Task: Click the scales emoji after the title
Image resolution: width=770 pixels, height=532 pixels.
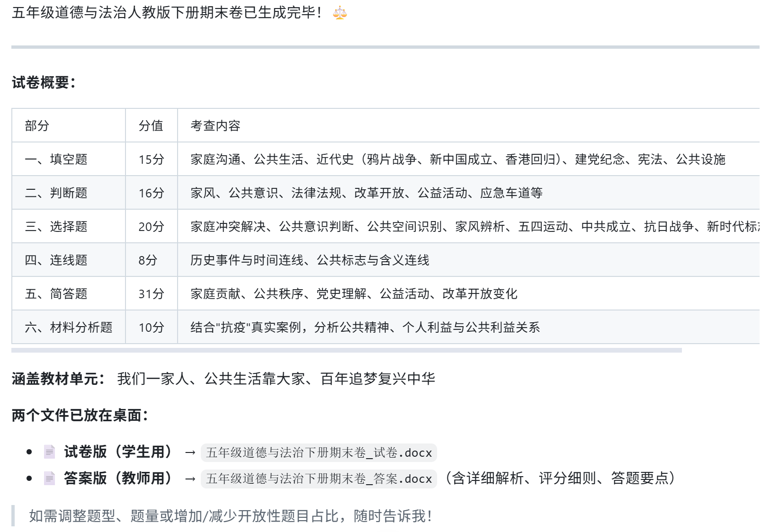Action: pos(340,13)
